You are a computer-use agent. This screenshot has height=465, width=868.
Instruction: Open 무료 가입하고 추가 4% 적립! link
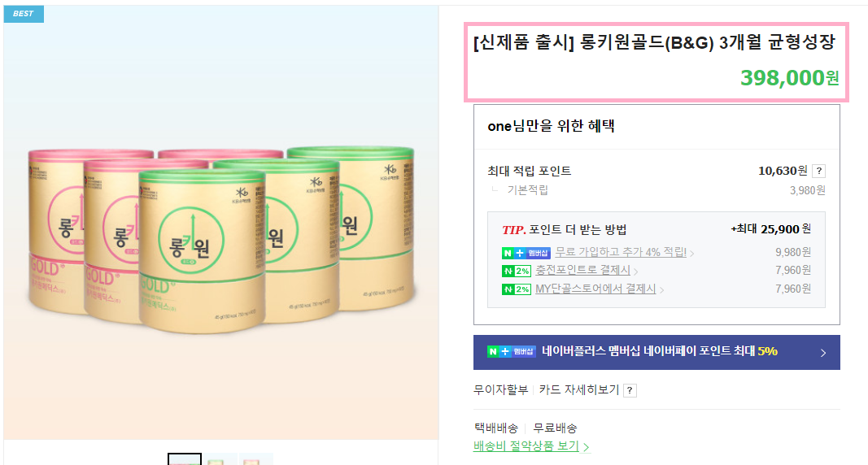point(621,252)
